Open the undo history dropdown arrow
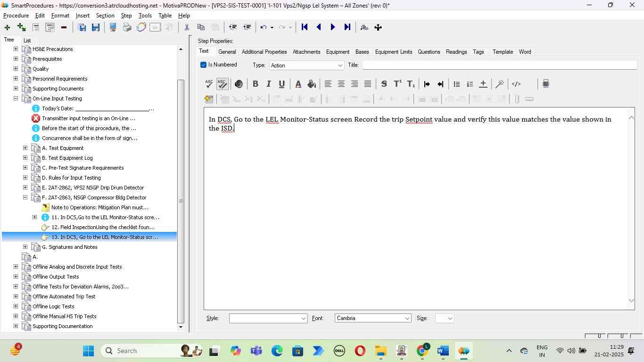 click(x=272, y=27)
